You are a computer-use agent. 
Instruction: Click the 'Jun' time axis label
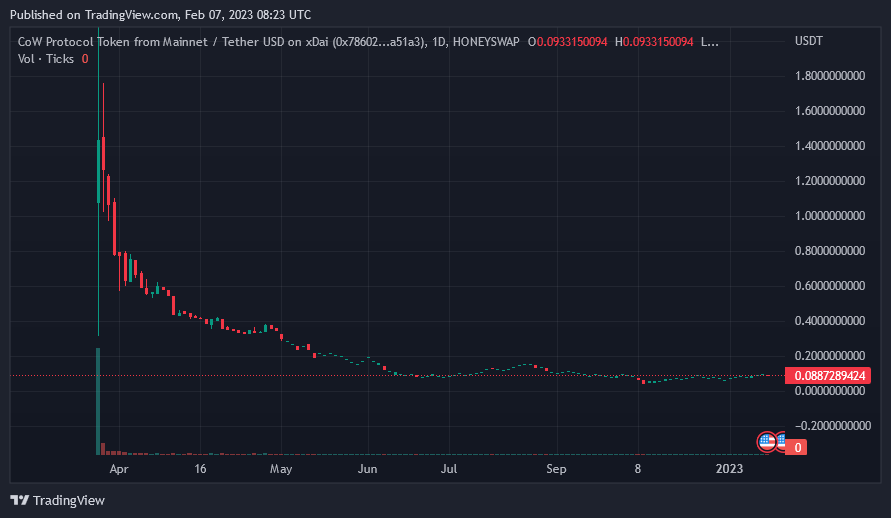[368, 469]
